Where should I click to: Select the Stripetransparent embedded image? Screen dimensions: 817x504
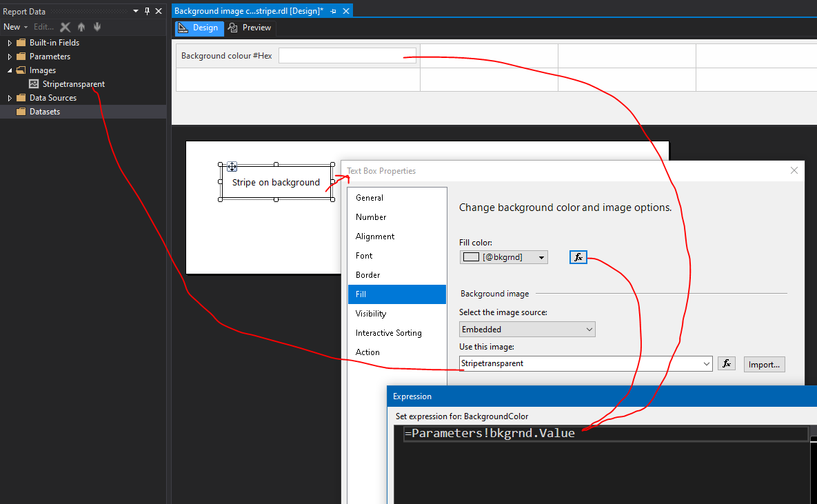74,84
